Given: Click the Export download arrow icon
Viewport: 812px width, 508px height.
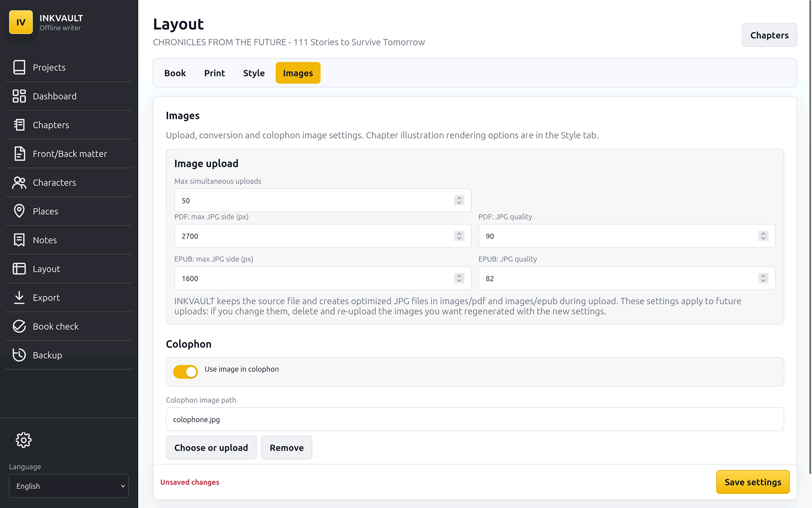Looking at the screenshot, I should point(19,297).
